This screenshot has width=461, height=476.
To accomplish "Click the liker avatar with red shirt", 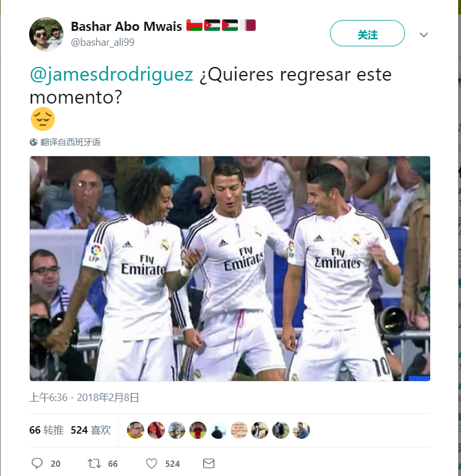I will pyautogui.click(x=197, y=430).
